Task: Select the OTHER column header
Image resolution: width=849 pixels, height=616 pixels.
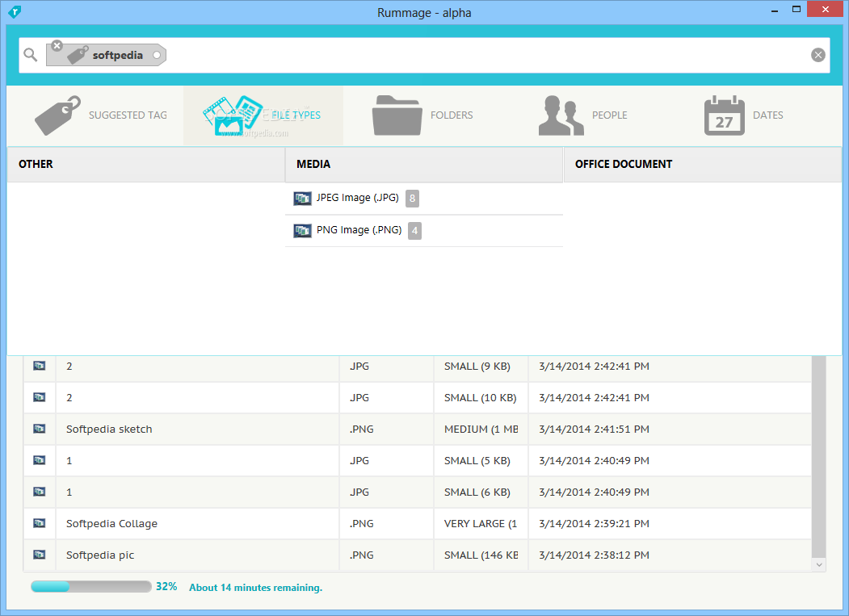Action: point(145,164)
